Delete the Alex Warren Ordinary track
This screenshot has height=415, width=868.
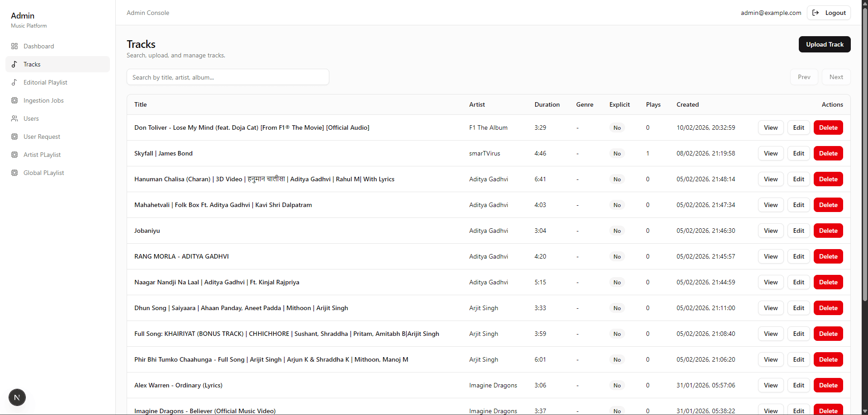828,385
